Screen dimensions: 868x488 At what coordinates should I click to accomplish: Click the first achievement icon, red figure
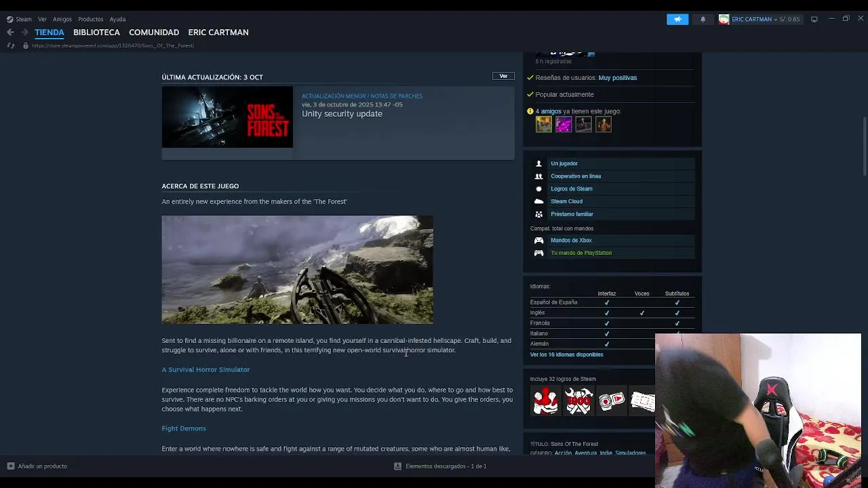[x=546, y=401]
